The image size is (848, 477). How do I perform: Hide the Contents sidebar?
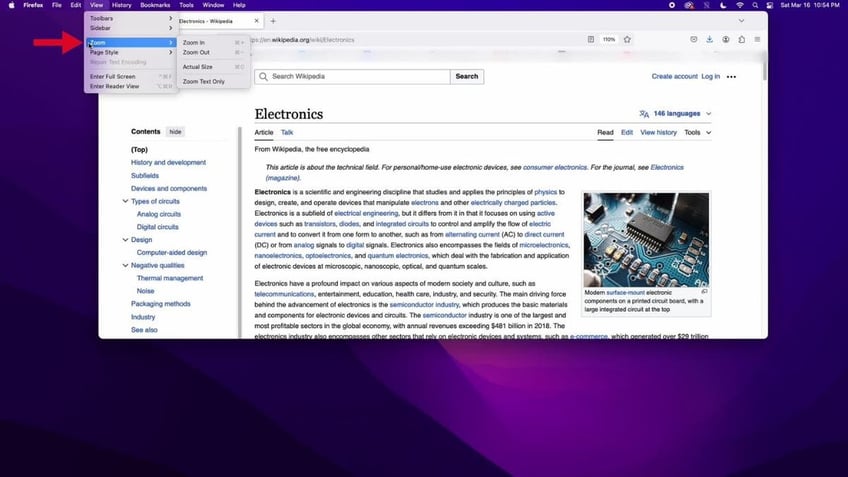point(175,132)
